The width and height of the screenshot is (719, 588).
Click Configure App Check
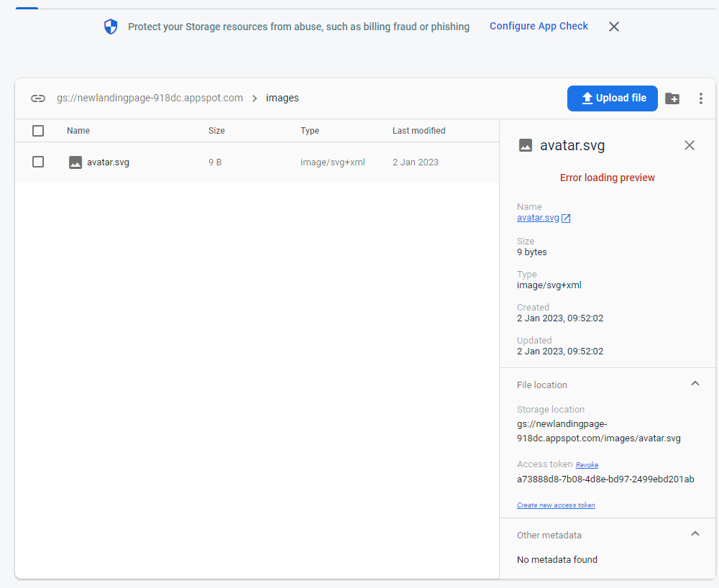[x=539, y=26]
